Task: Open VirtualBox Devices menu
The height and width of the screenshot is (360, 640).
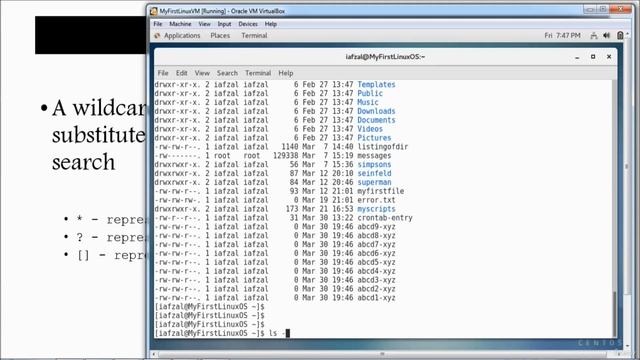Action: [x=248, y=24]
